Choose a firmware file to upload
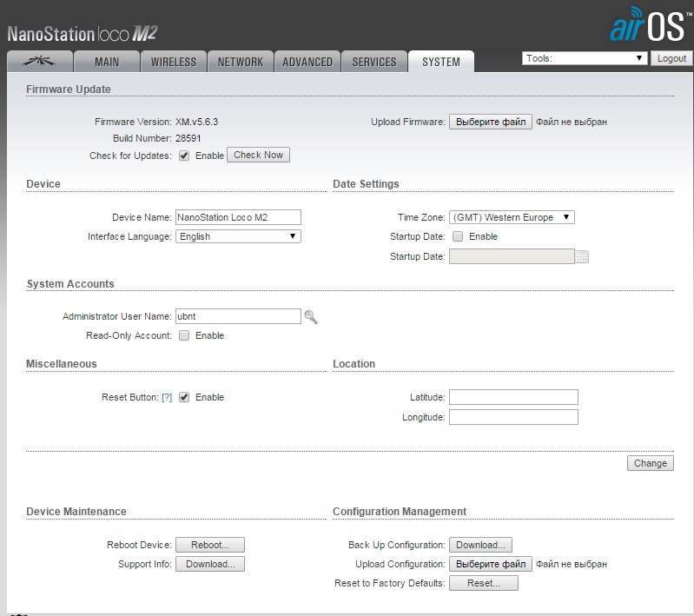Image resolution: width=694 pixels, height=616 pixels. point(491,122)
